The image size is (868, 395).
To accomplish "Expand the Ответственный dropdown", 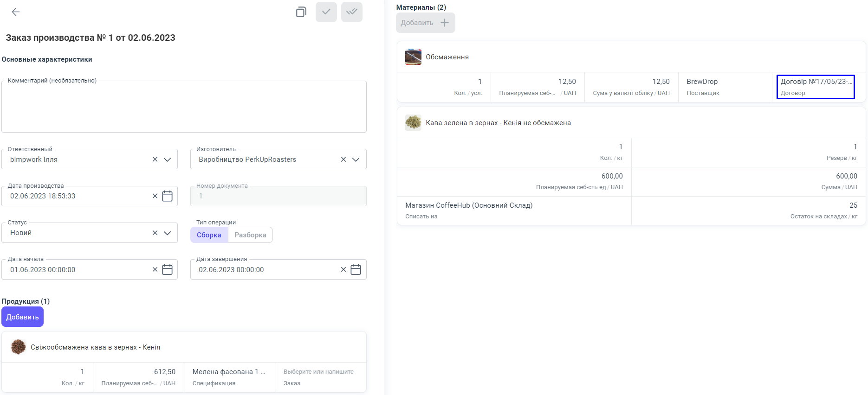I will pos(168,159).
